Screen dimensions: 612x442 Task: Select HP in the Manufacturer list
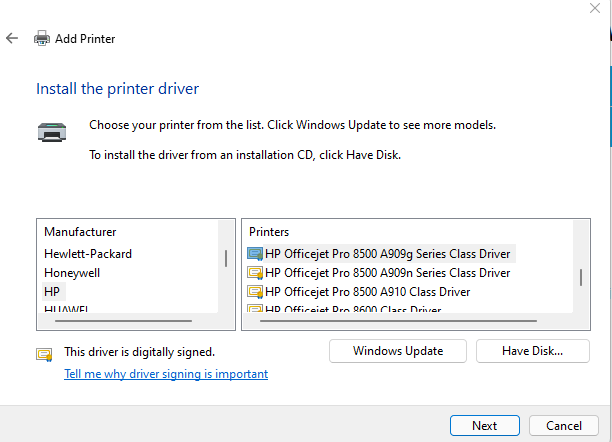[52, 292]
